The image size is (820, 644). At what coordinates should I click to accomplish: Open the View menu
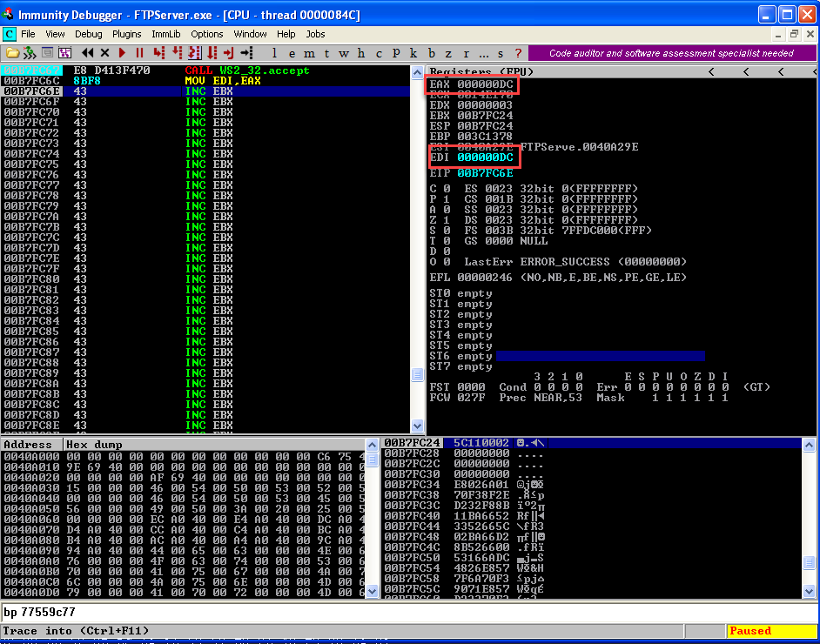(55, 35)
